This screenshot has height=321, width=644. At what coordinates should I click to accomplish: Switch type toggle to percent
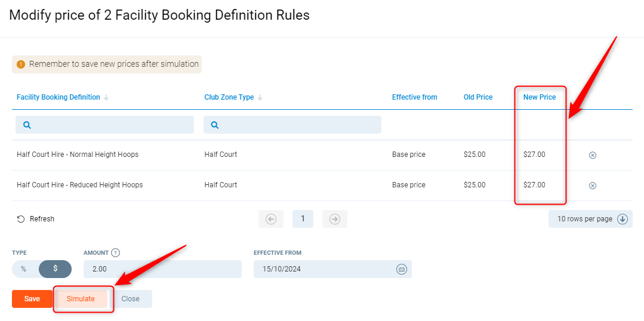pyautogui.click(x=24, y=269)
